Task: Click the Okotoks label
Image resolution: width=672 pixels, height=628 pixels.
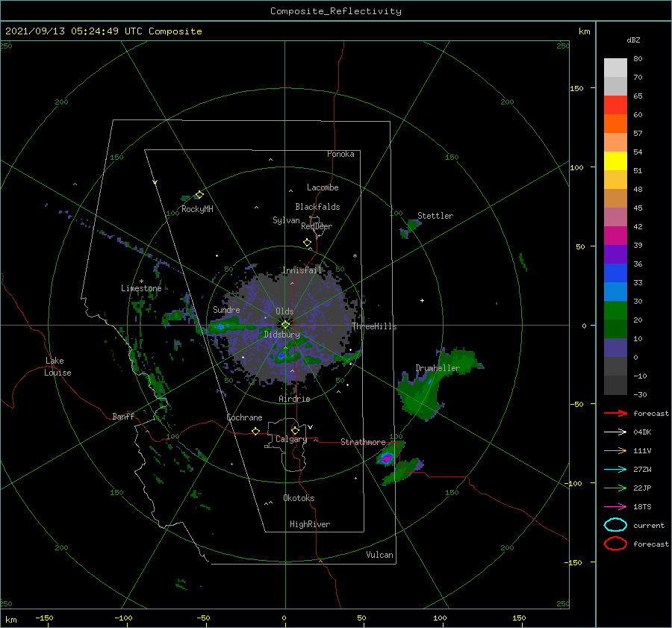Action: click(x=299, y=498)
